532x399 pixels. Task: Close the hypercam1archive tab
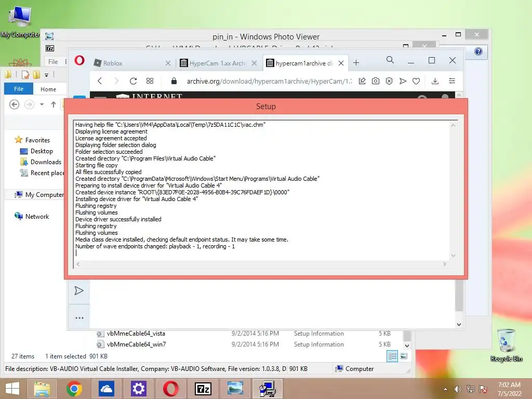coord(341,63)
